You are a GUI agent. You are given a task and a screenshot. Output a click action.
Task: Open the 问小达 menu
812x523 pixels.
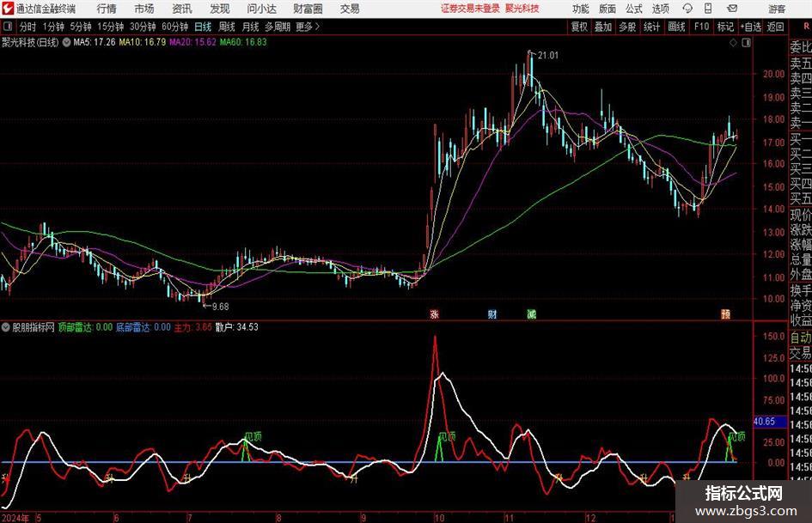(261, 9)
